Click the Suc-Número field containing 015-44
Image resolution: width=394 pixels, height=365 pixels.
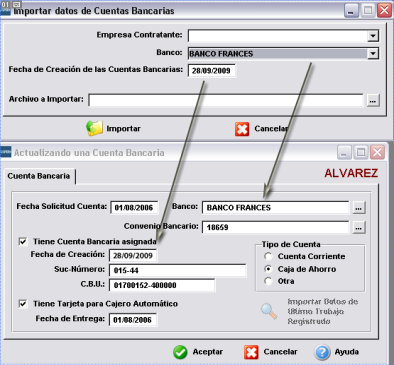(178, 270)
